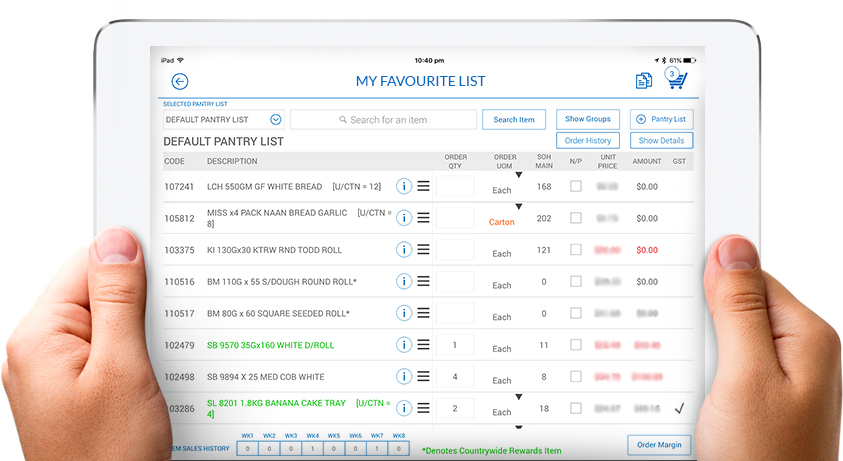Click the Show Groups button
Image resolution: width=843 pixels, height=461 pixels.
tap(587, 119)
